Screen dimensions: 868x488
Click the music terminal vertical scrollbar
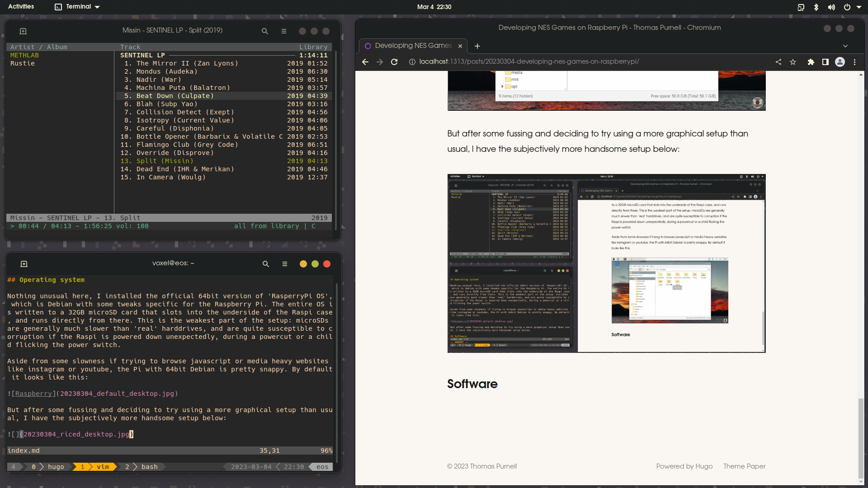coord(335,140)
